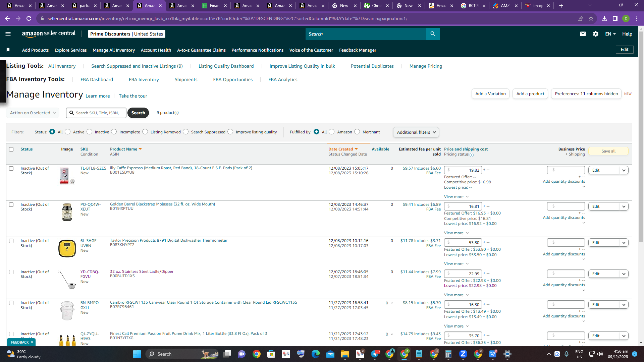
Task: Open Account Health nav item
Action: coord(156,50)
